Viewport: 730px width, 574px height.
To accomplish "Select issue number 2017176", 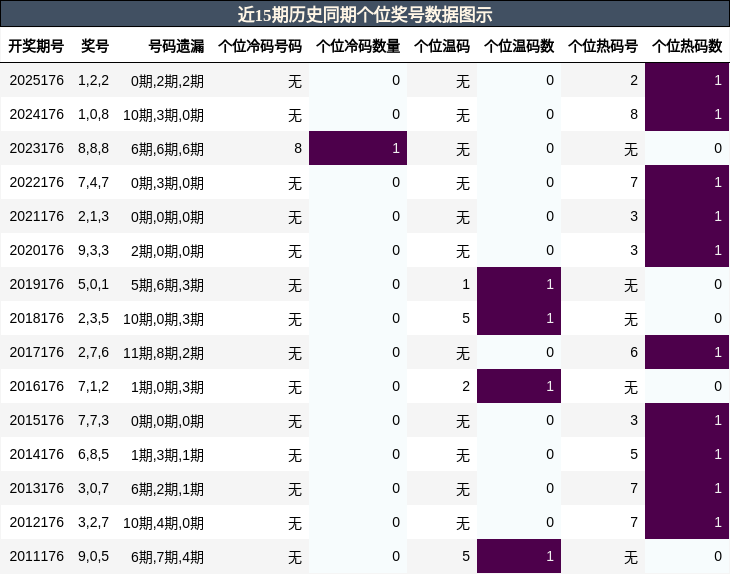I will (36, 352).
